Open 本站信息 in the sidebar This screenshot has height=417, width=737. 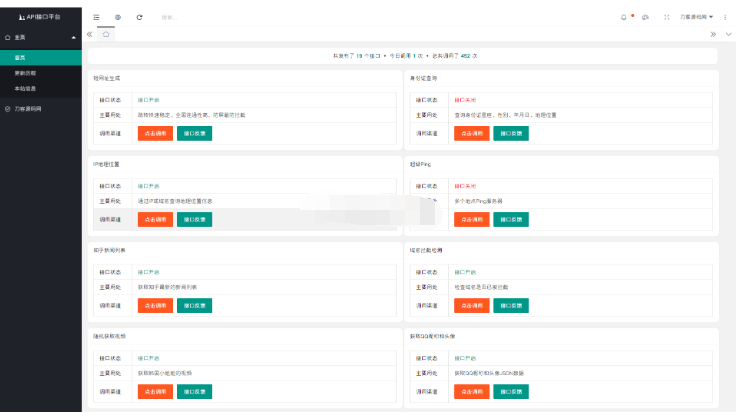pos(25,88)
